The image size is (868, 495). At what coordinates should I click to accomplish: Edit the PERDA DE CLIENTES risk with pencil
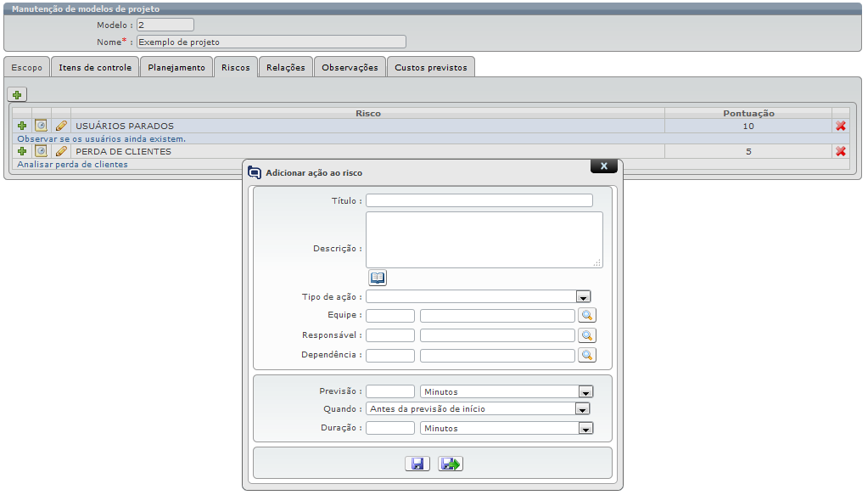pyautogui.click(x=61, y=151)
